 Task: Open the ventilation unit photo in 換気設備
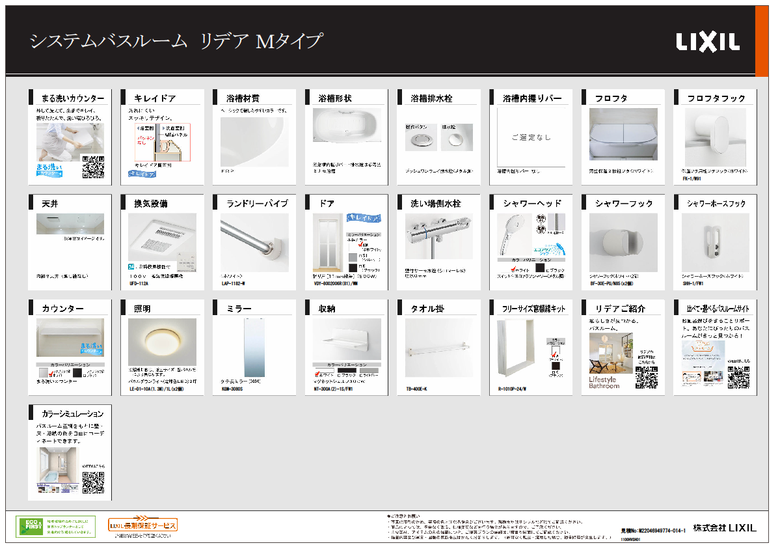[x=162, y=242]
